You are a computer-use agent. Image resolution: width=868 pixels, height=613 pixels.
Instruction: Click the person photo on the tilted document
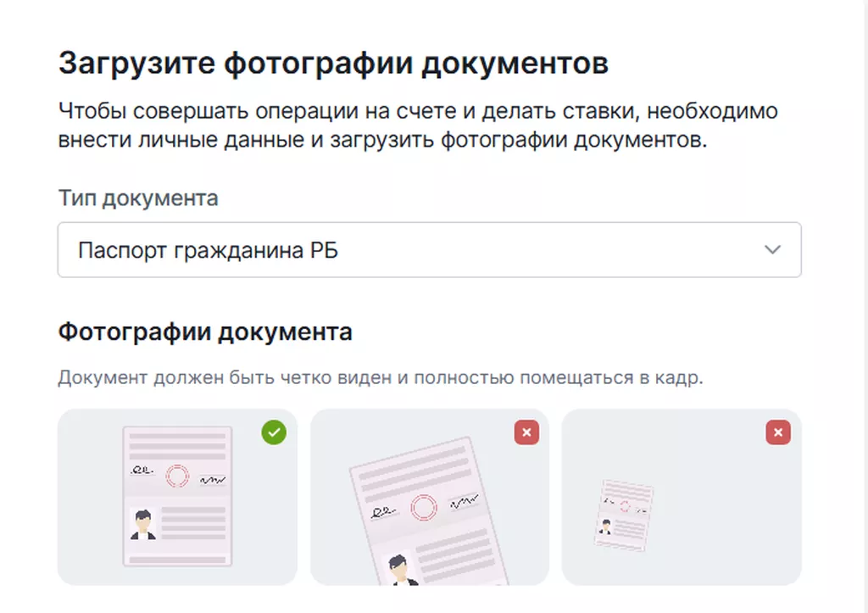[x=398, y=567]
